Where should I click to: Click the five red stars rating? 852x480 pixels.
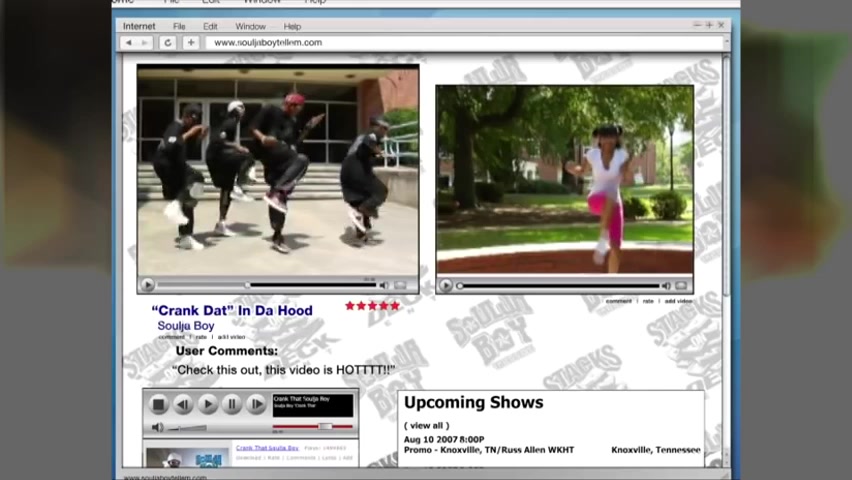click(372, 306)
